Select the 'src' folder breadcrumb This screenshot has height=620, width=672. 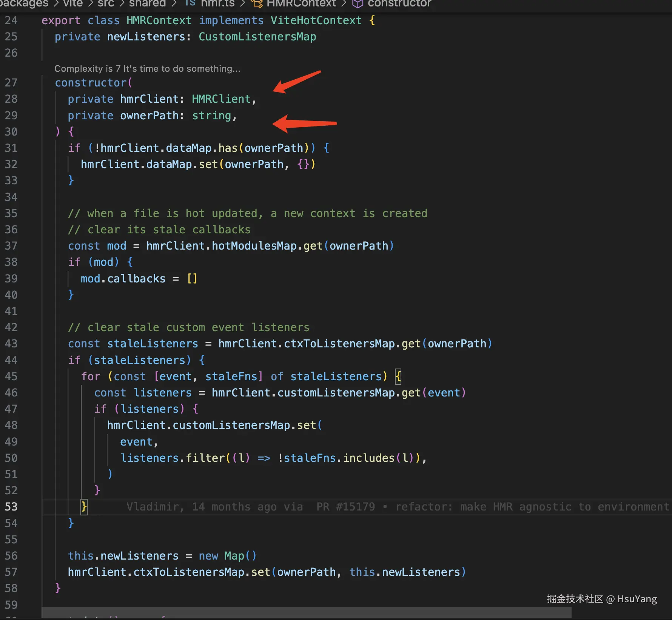tap(106, 3)
